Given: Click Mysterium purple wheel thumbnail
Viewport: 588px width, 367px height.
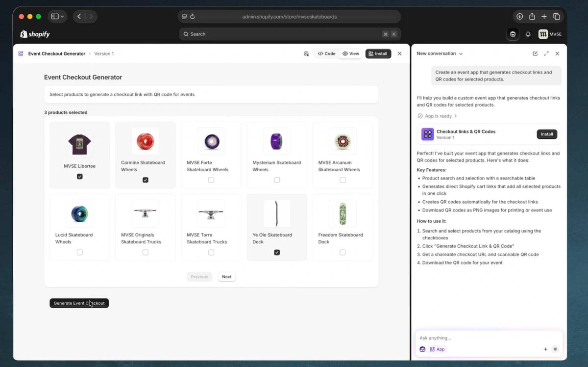Looking at the screenshot, I should 277,141.
